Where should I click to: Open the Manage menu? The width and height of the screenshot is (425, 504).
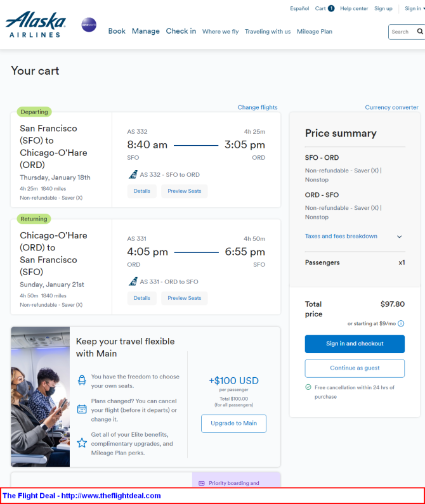(x=146, y=31)
